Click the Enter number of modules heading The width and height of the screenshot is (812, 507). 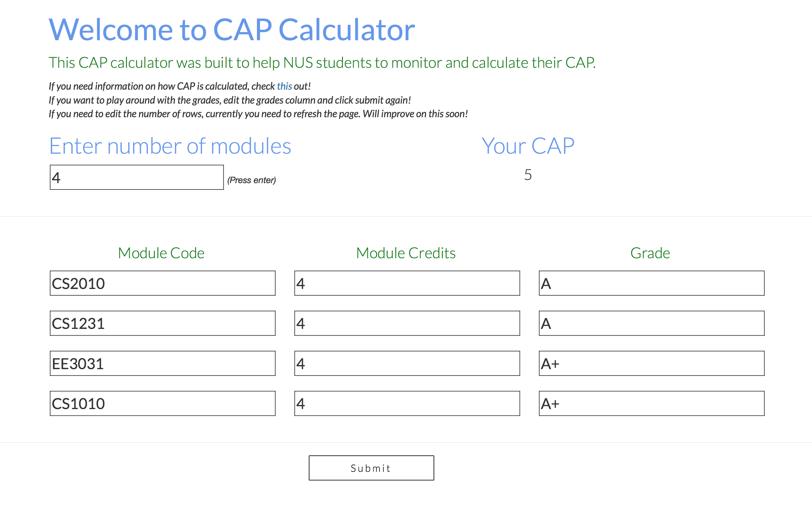pos(170,145)
